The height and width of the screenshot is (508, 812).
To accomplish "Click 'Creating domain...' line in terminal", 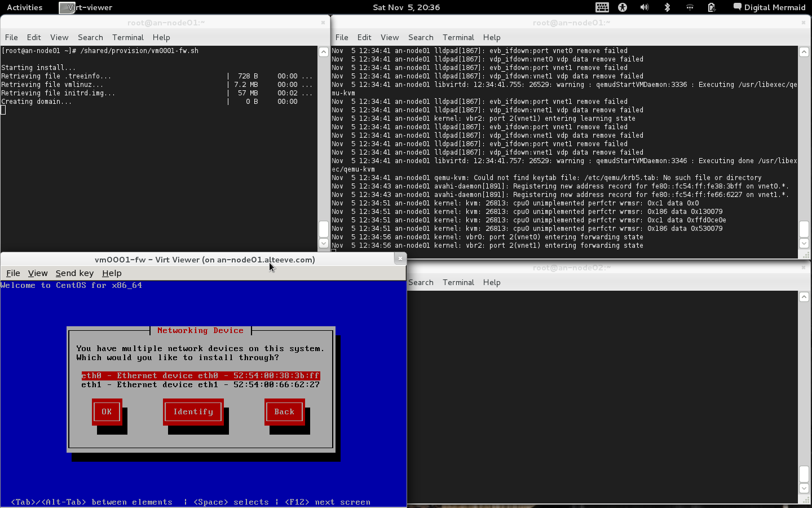I will [149, 102].
